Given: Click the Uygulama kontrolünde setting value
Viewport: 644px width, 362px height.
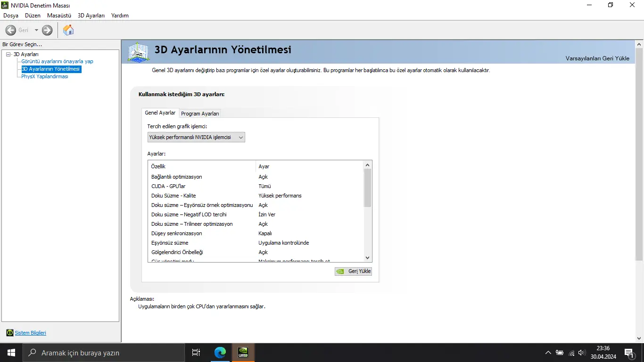Looking at the screenshot, I should click(x=284, y=243).
